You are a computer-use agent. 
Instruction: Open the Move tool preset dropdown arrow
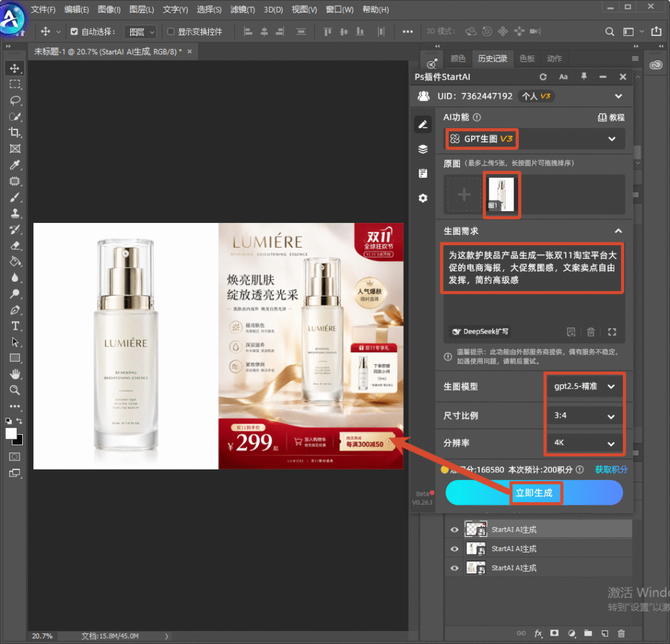point(58,31)
